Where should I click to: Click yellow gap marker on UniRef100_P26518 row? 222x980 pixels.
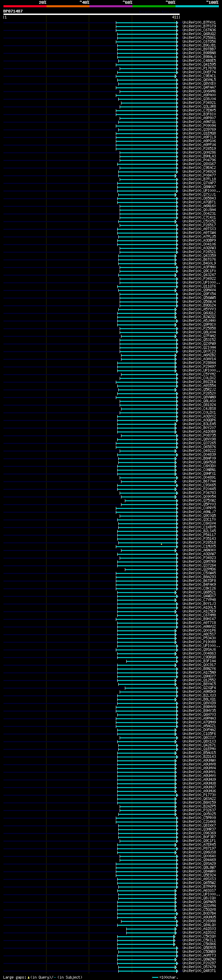coord(161,544)
